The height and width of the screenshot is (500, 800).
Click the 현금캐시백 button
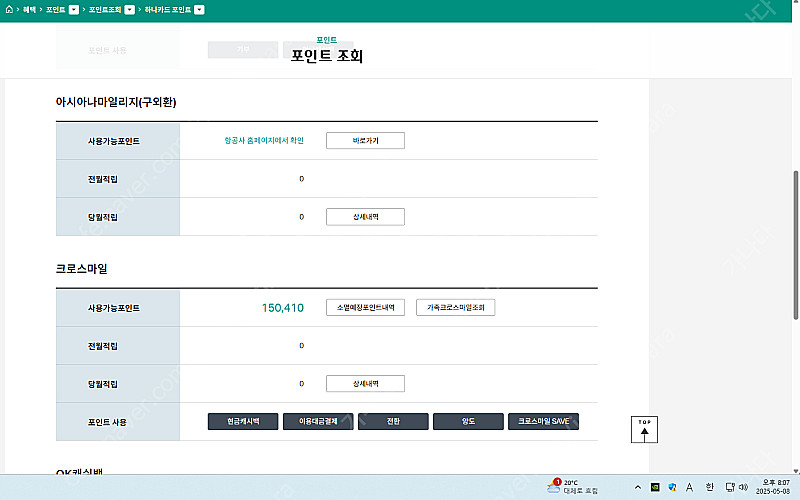243,421
